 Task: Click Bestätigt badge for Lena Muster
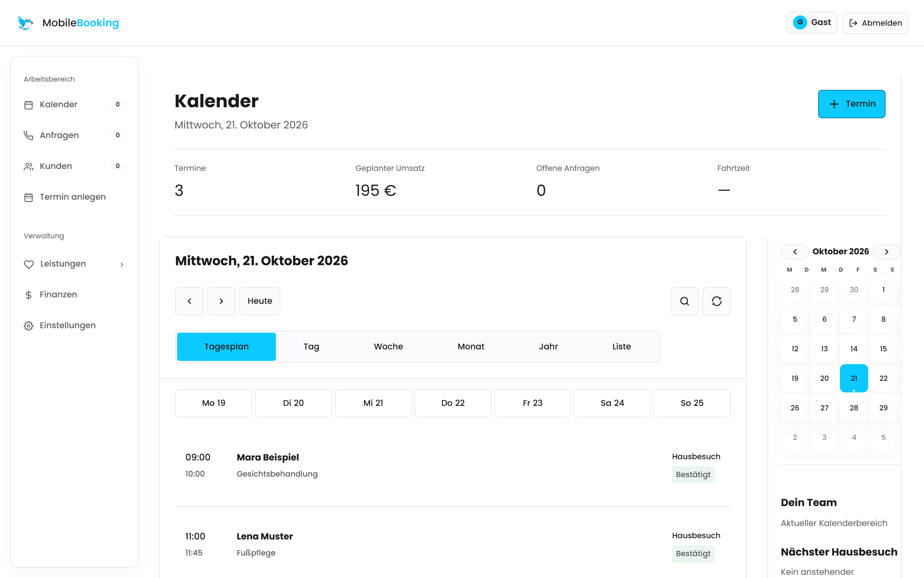point(693,554)
